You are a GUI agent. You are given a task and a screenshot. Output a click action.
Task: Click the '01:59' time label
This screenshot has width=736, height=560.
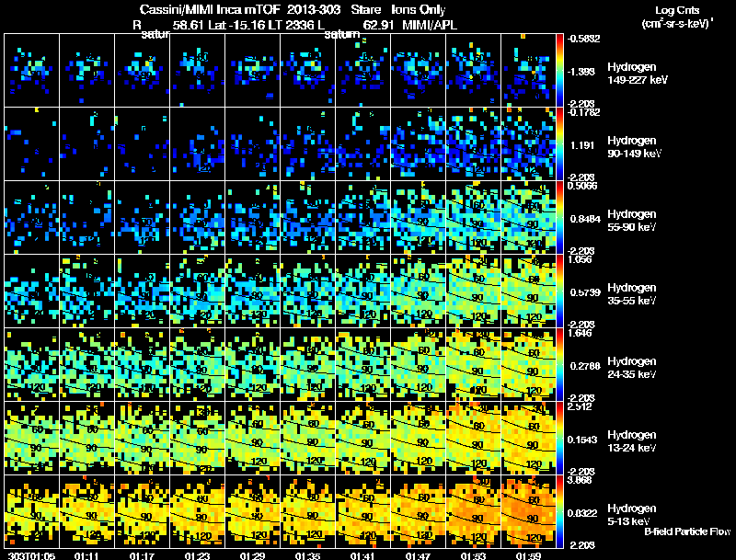[x=528, y=555]
